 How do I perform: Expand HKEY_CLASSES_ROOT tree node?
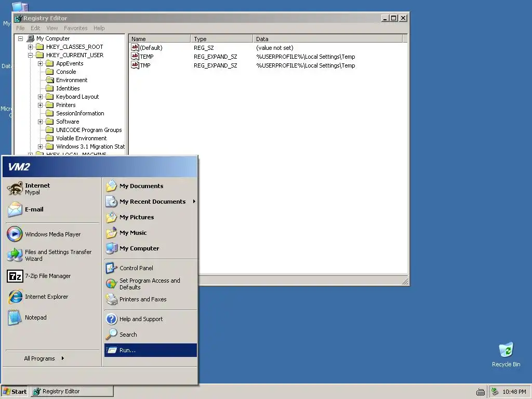[30, 47]
